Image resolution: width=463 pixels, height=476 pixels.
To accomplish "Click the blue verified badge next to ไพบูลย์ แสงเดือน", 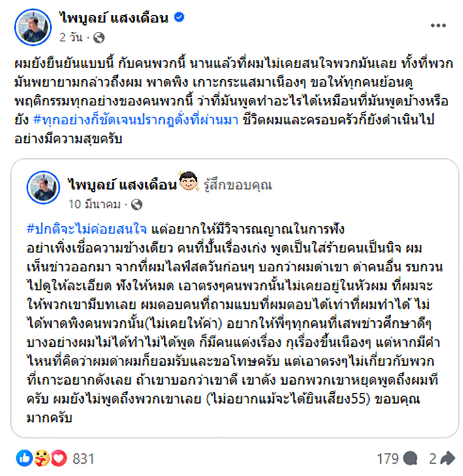I will pyautogui.click(x=179, y=17).
